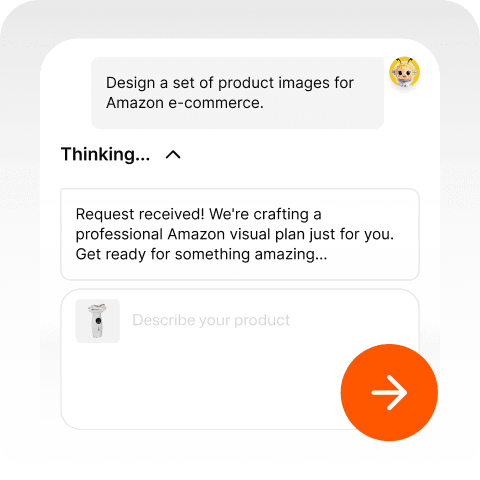Click the 'professional Amazon visual plan' text line
Screen dimensions: 480x480
[235, 234]
